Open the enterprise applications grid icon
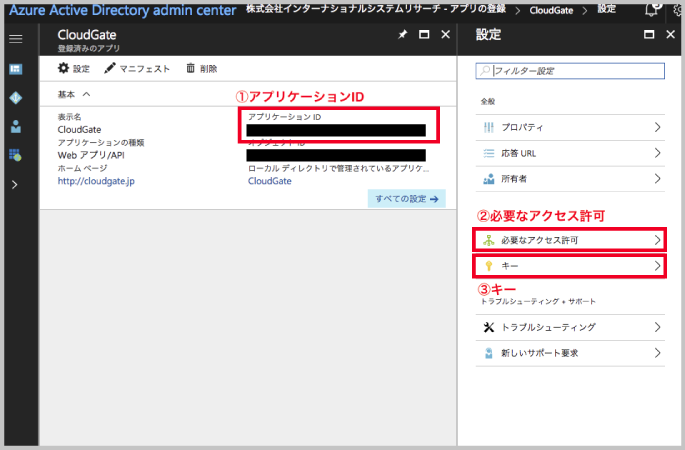Screen dimensions: 685x450 coord(15,155)
